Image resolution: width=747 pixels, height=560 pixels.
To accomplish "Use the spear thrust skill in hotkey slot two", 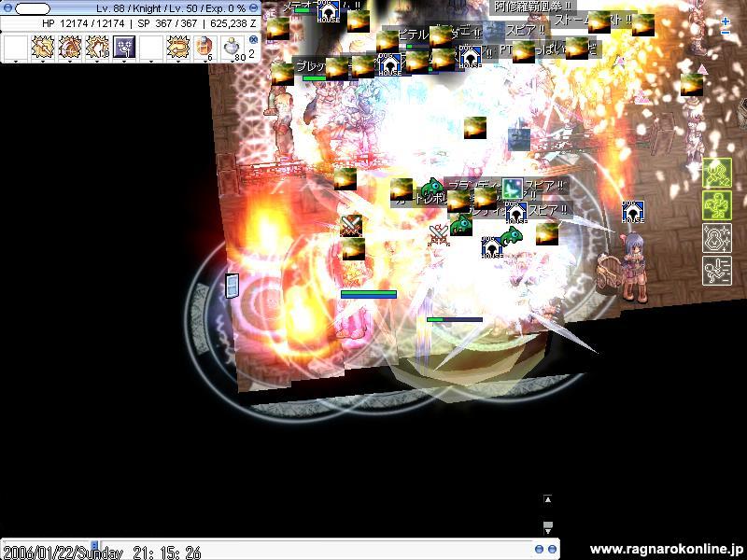I will click(43, 48).
